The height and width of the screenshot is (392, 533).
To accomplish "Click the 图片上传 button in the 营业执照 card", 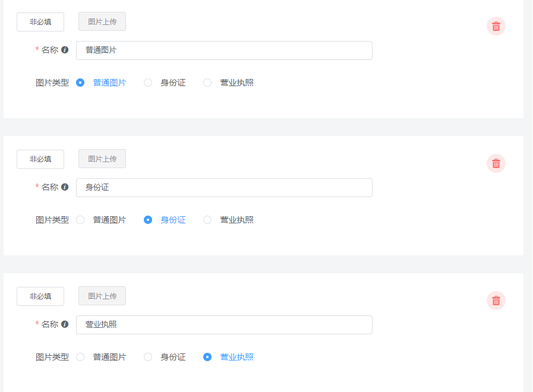I will (x=102, y=296).
